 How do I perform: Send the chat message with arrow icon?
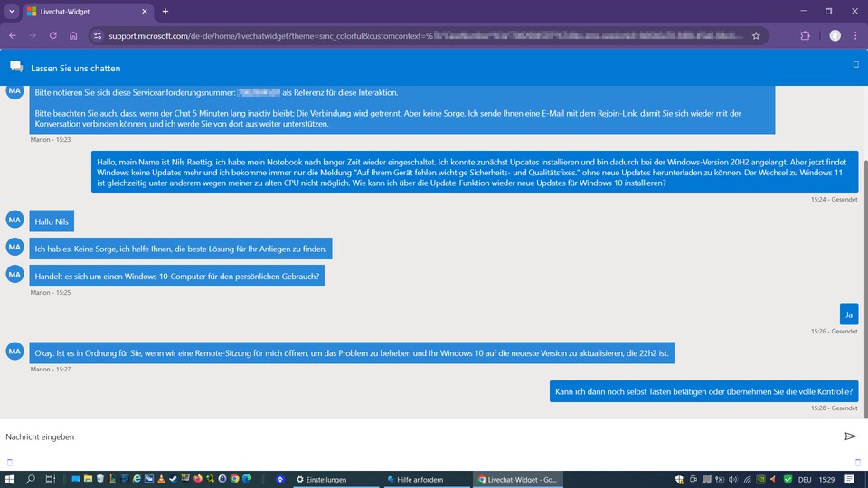click(850, 436)
